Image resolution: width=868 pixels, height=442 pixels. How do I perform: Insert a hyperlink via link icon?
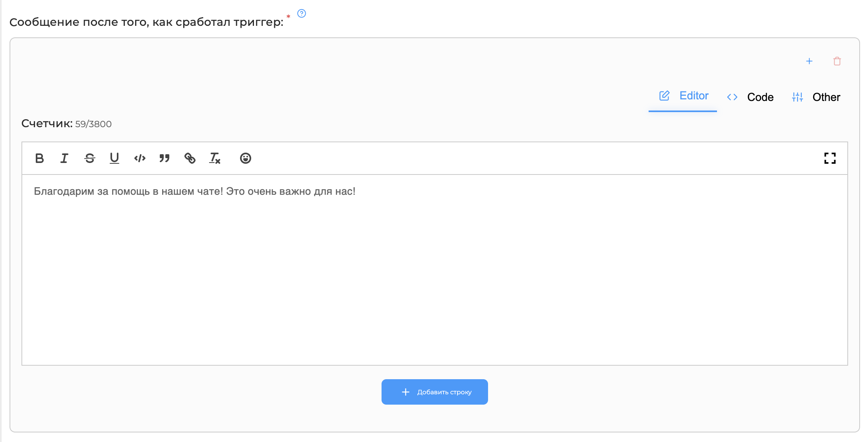click(x=190, y=158)
